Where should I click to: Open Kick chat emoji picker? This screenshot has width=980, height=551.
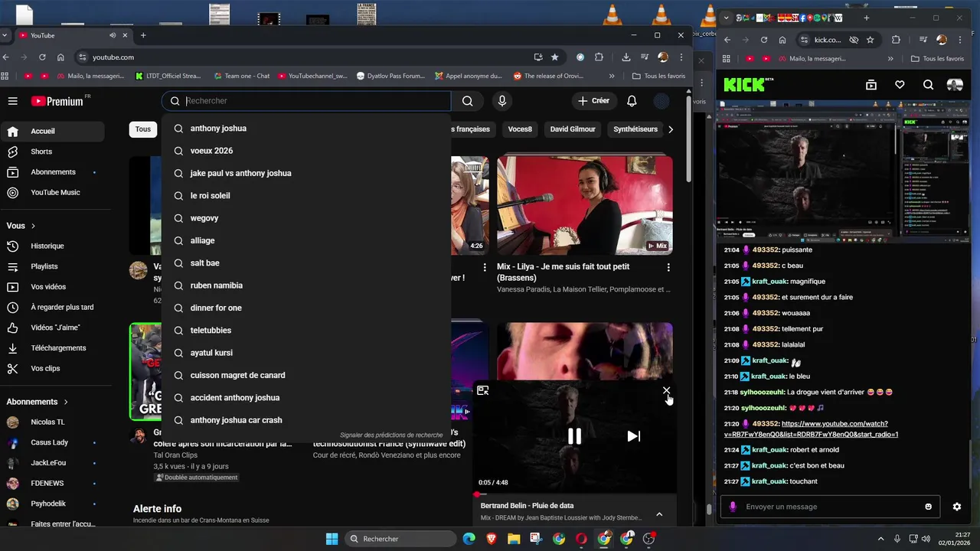(929, 507)
